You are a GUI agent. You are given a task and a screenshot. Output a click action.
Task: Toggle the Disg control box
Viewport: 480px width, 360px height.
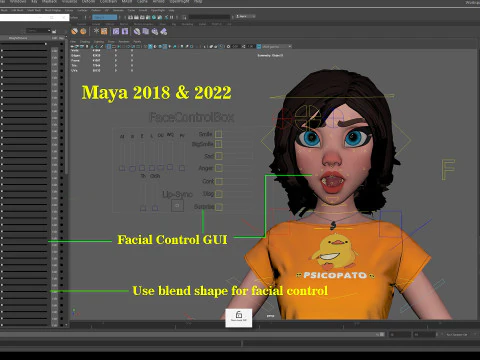pyautogui.click(x=219, y=194)
